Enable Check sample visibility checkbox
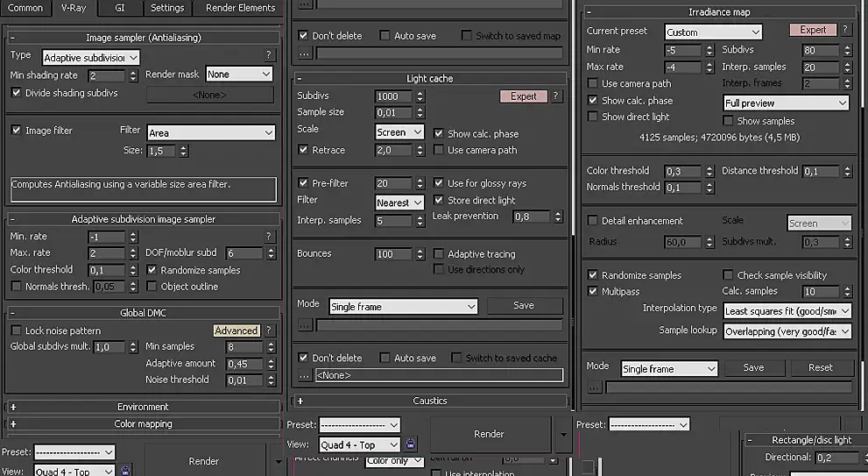The width and height of the screenshot is (868, 476). (x=728, y=275)
